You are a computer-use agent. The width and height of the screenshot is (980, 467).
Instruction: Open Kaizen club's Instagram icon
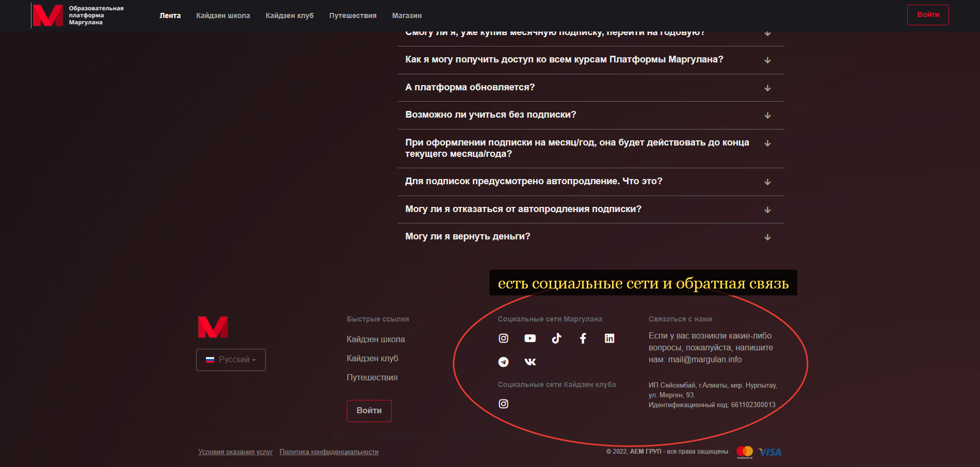(503, 404)
